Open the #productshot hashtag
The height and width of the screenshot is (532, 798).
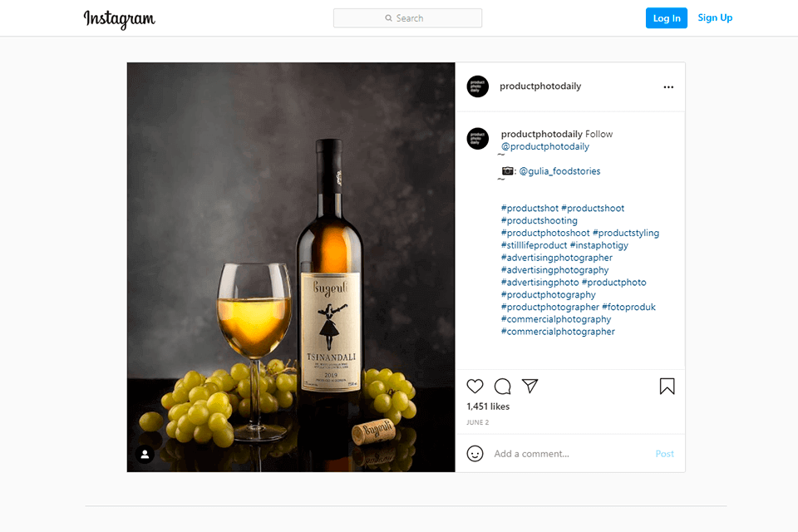[x=530, y=209]
